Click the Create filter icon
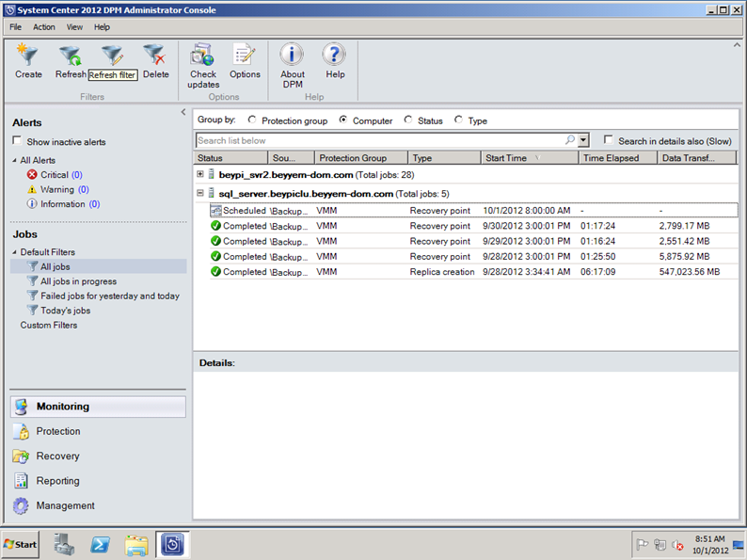Screen dimensions: 747x560 27,55
